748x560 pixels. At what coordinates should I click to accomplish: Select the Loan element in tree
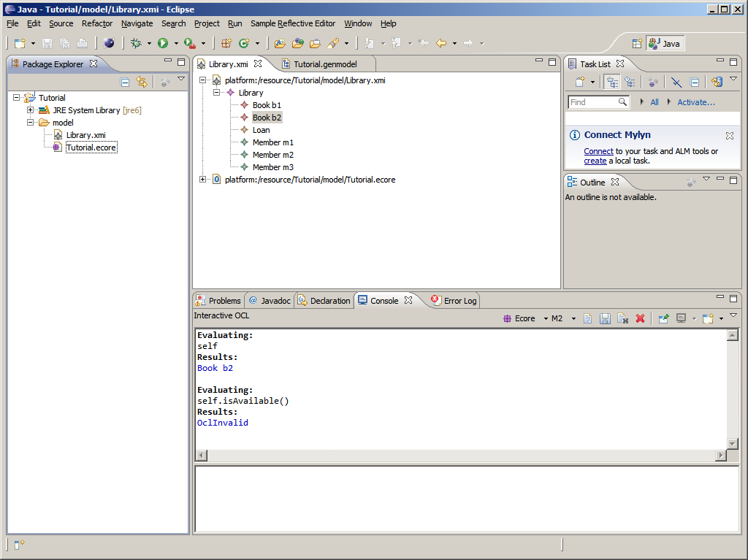(x=261, y=130)
